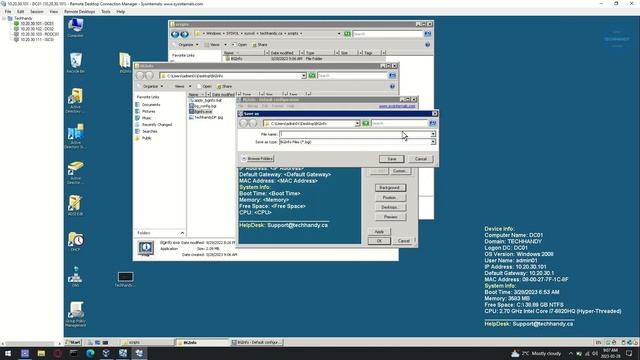640x360 pixels.
Task: Select the bg_config.bgi file
Action: coord(203,106)
